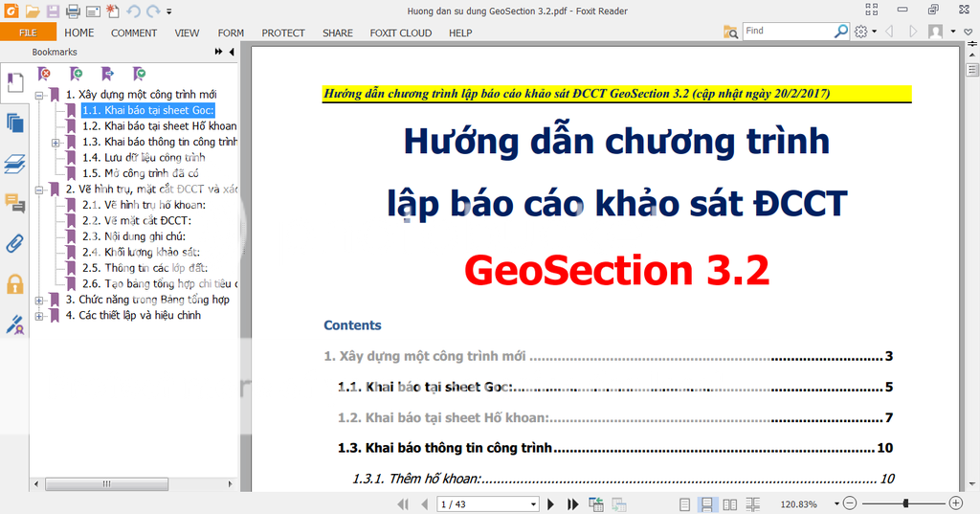Go to the next page
This screenshot has width=980, height=514.
(x=550, y=504)
